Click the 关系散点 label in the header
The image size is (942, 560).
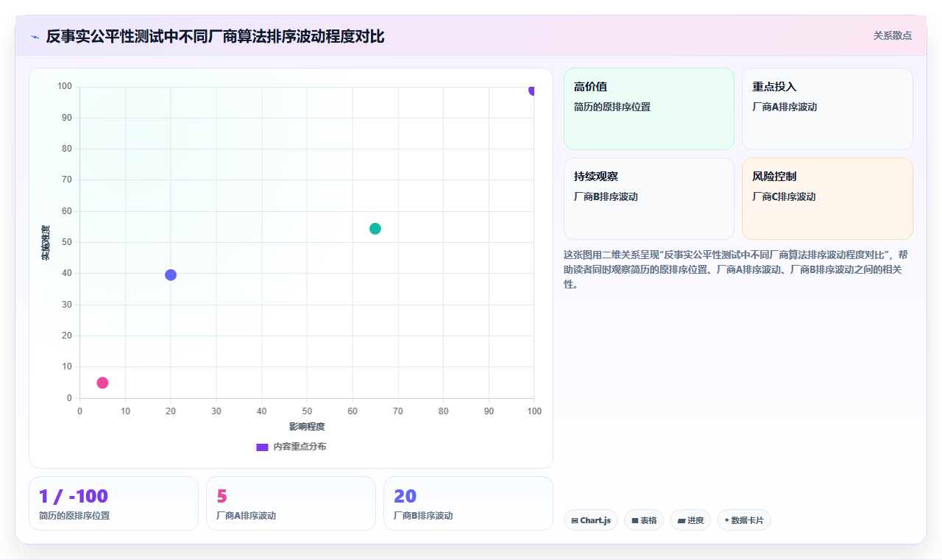[892, 35]
